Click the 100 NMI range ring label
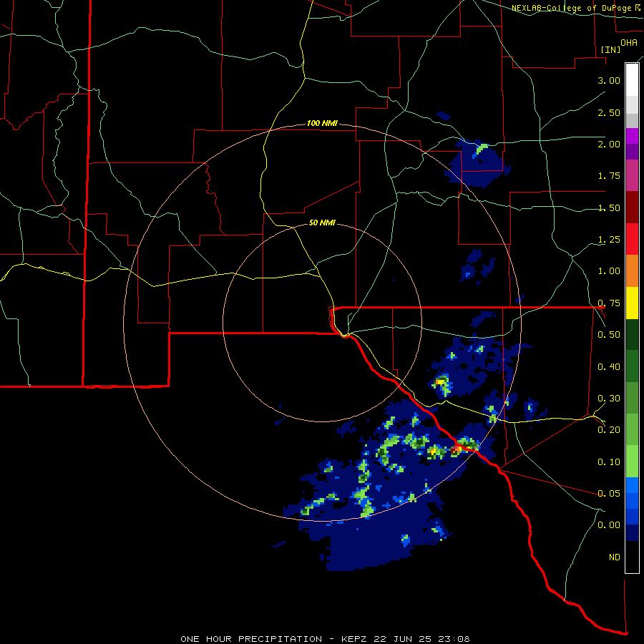Image resolution: width=644 pixels, height=644 pixels. tap(322, 123)
